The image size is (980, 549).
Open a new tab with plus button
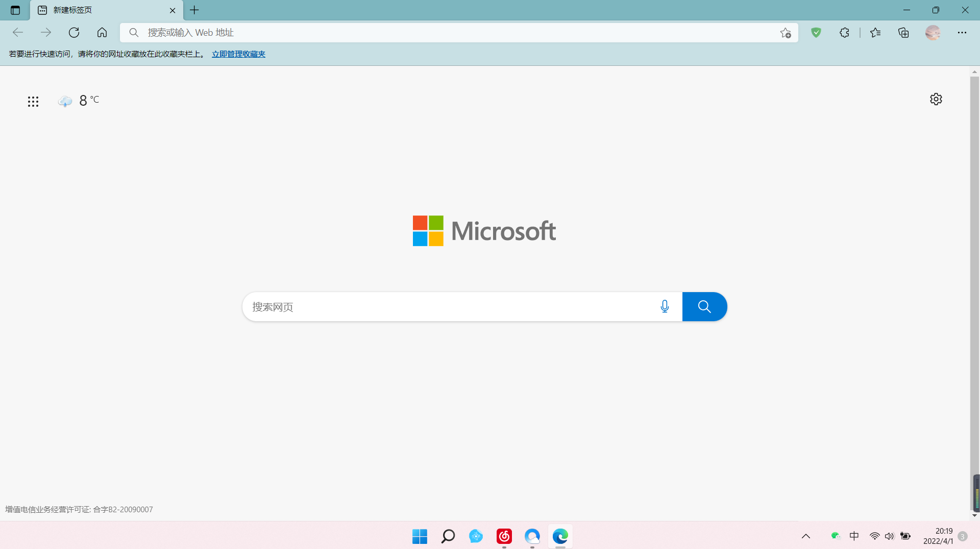194,10
